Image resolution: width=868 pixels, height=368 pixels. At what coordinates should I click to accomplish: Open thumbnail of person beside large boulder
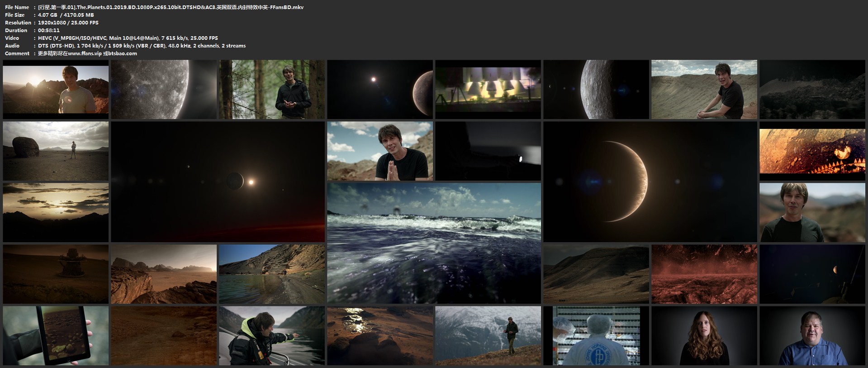(x=56, y=151)
